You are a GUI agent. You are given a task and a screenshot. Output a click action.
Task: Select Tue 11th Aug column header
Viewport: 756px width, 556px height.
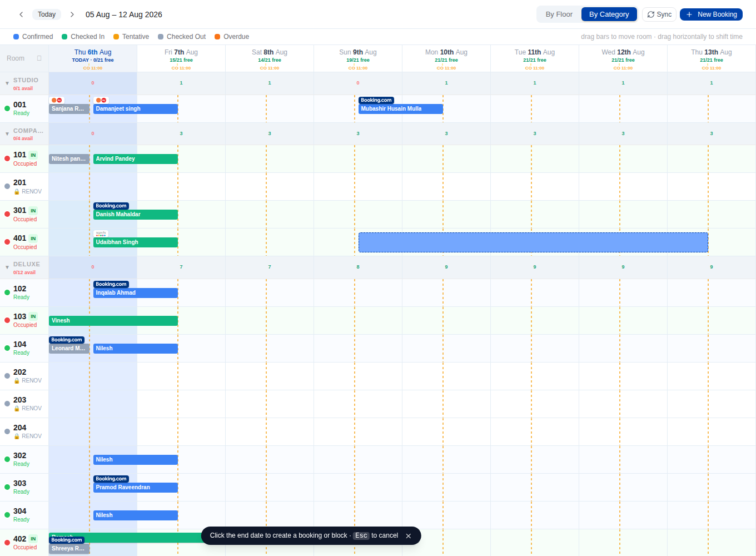point(535,58)
